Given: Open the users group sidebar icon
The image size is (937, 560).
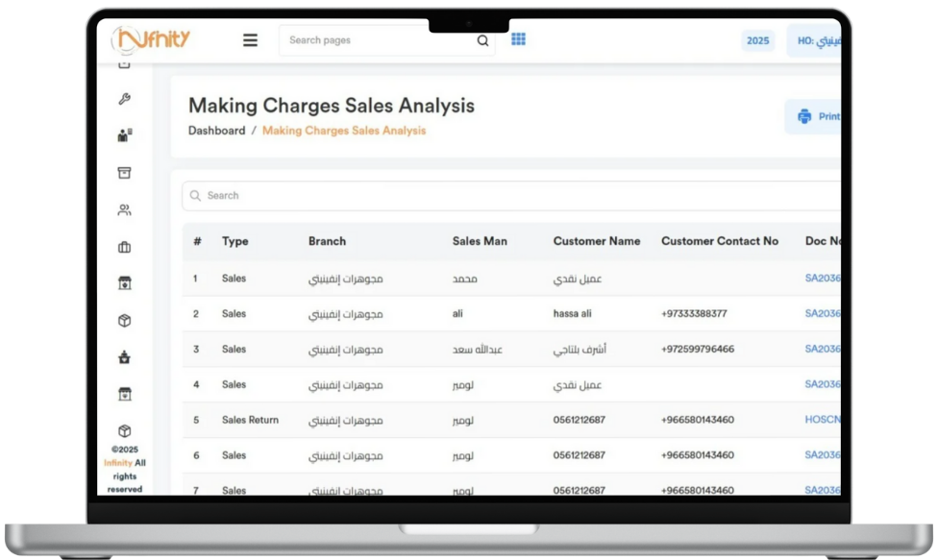Looking at the screenshot, I should [x=124, y=210].
